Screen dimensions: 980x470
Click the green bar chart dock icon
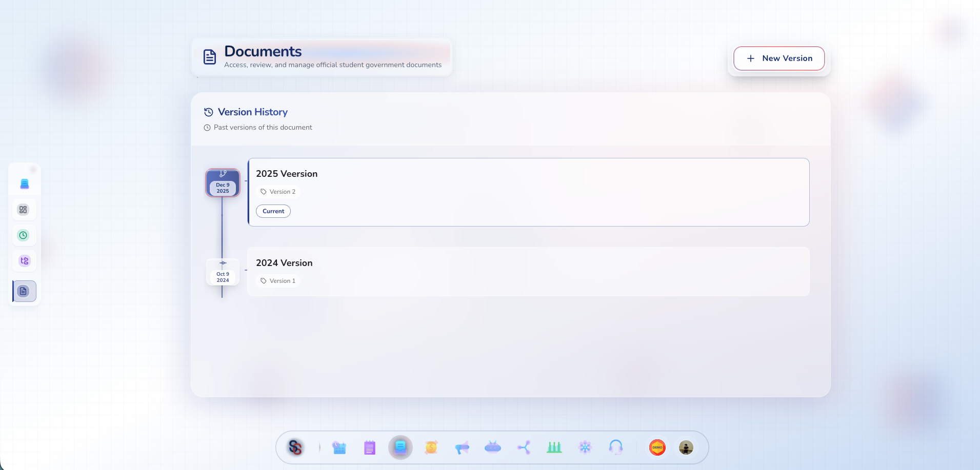554,447
